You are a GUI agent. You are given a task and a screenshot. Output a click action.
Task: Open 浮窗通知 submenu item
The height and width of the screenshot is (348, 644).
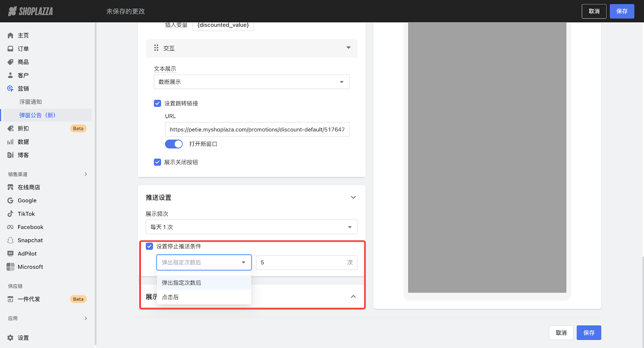point(31,102)
